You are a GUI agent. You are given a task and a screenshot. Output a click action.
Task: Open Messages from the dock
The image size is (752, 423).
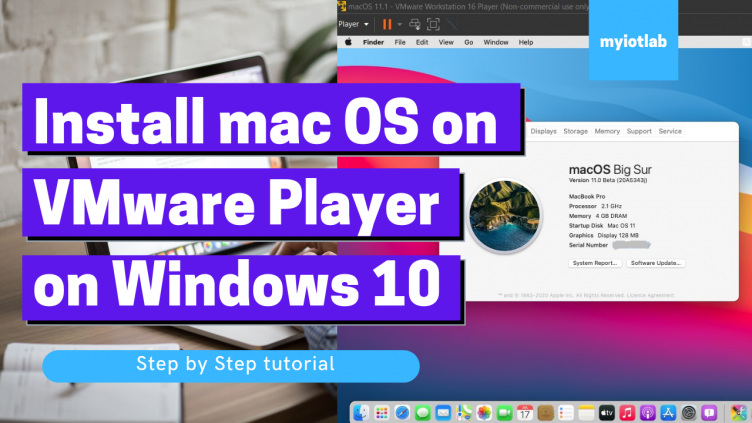point(422,412)
